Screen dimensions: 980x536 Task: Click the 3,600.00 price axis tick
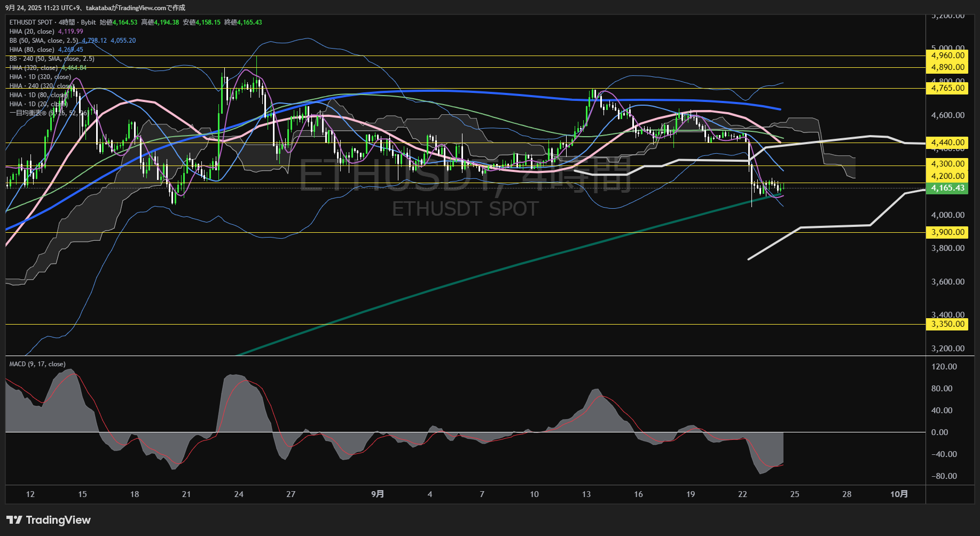pos(948,282)
